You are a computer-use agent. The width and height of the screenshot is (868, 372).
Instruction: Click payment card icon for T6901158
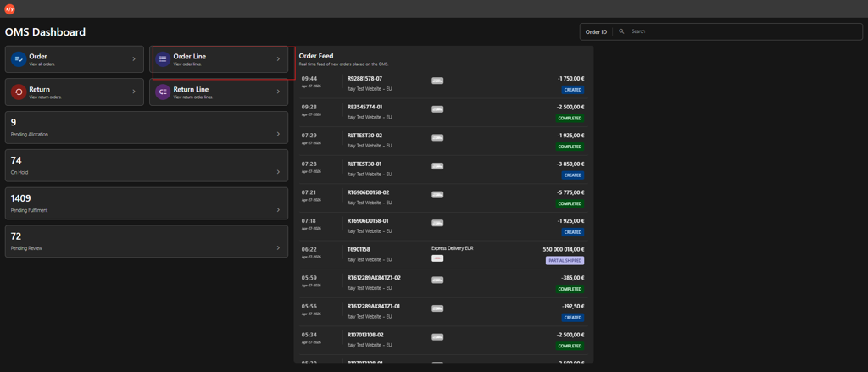pyautogui.click(x=437, y=258)
